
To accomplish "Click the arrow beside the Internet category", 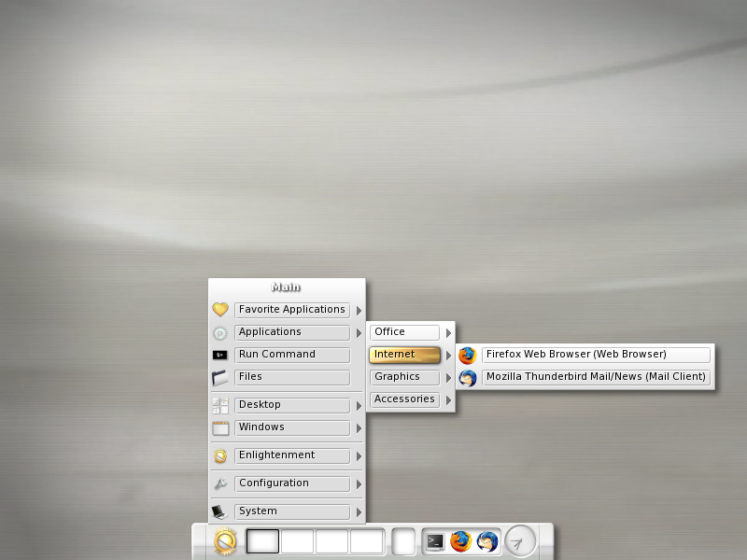I will (448, 356).
